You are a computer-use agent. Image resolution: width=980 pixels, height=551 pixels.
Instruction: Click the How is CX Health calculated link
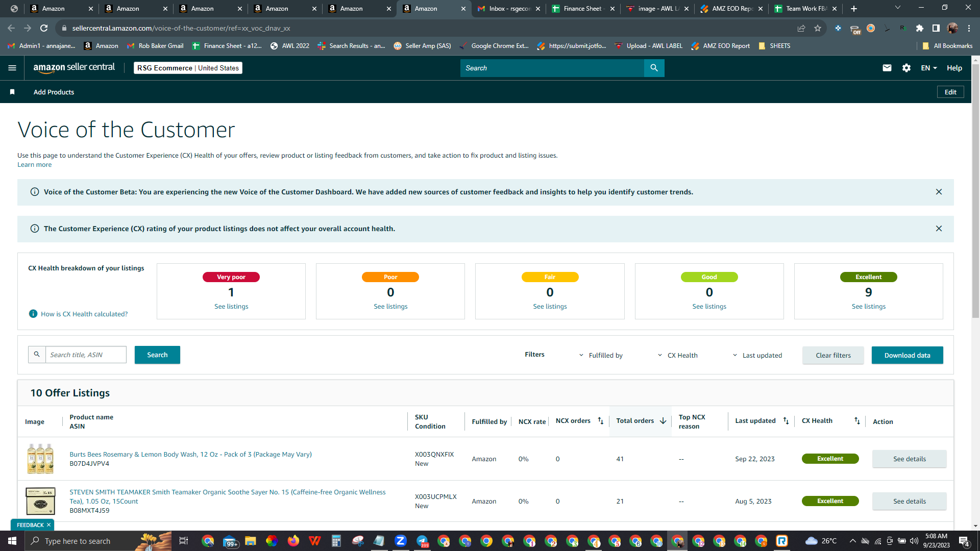pyautogui.click(x=84, y=314)
